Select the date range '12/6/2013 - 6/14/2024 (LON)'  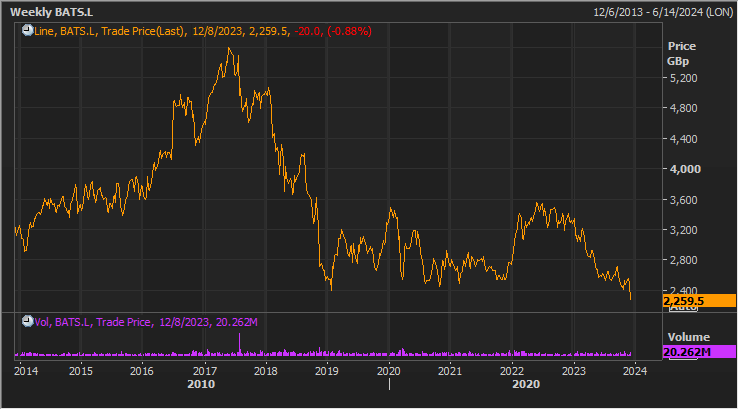[x=663, y=12]
